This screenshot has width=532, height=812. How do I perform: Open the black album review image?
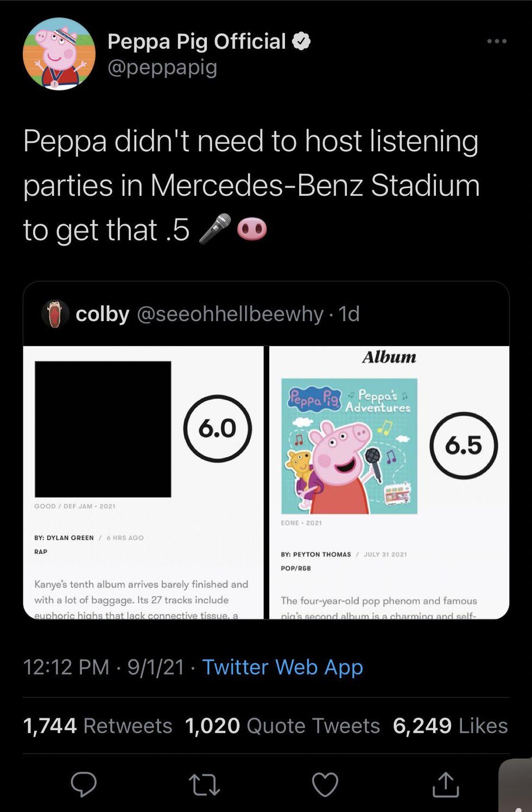click(143, 482)
